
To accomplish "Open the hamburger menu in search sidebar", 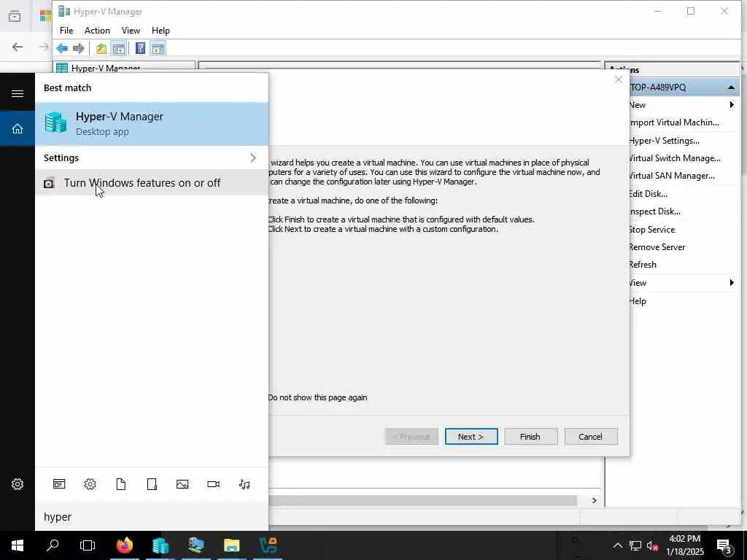I will point(18,93).
